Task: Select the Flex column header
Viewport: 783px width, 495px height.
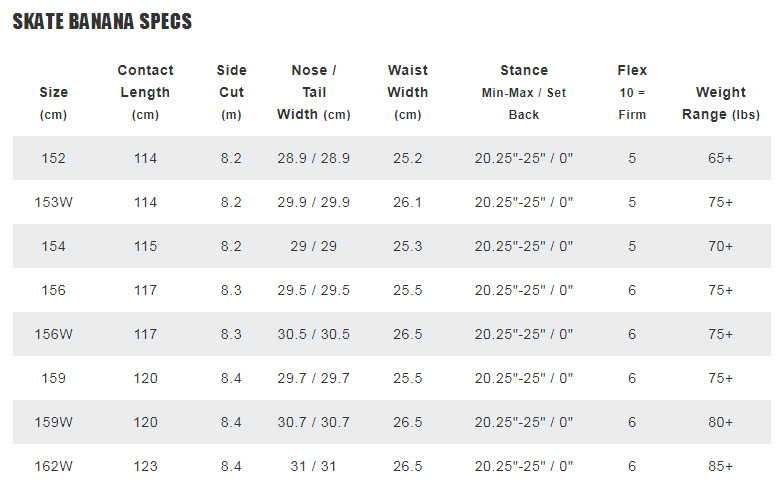Action: 632,92
